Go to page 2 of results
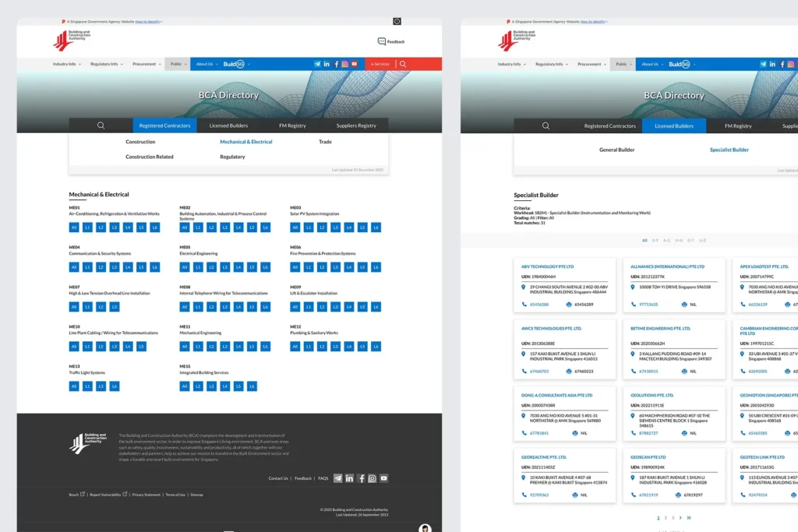 (665, 517)
